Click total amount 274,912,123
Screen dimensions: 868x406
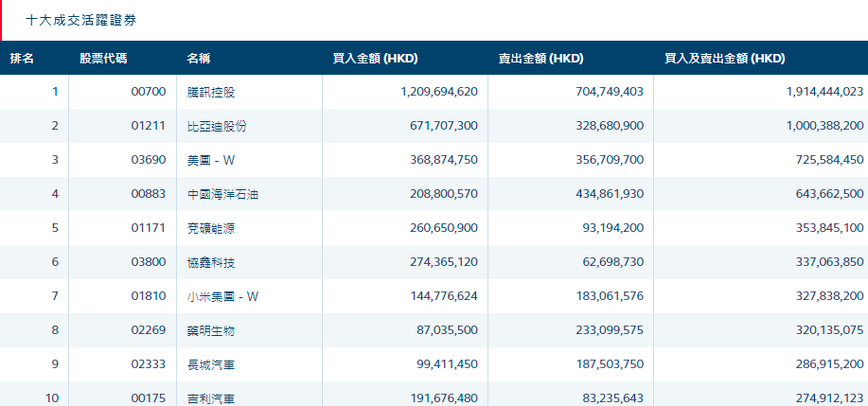coord(829,398)
